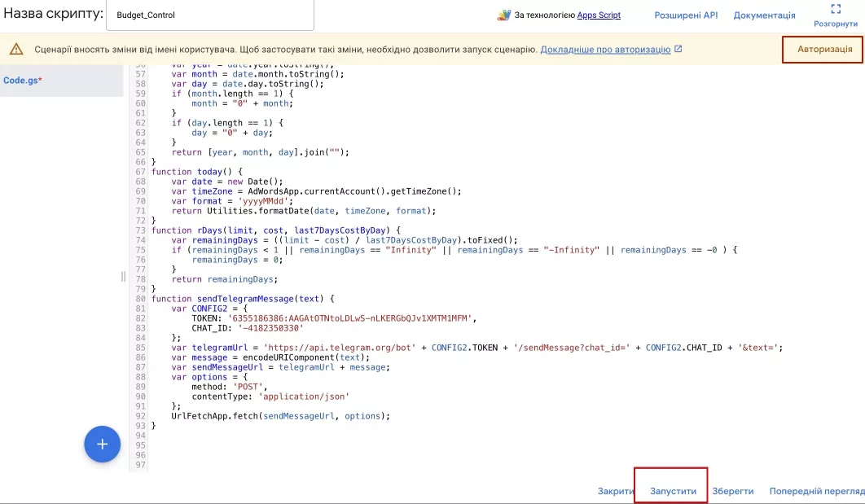Click the external link icon after Докладніше
This screenshot has height=504, width=865.
coord(678,49)
